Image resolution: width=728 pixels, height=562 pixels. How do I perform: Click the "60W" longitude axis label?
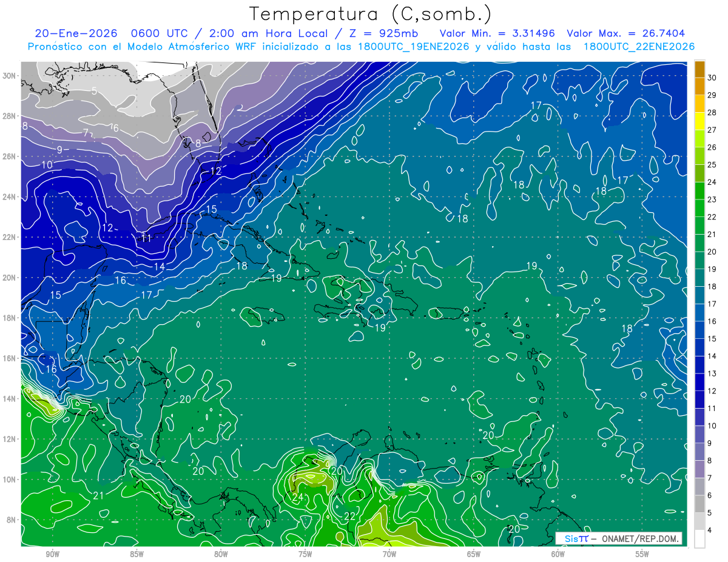click(558, 554)
